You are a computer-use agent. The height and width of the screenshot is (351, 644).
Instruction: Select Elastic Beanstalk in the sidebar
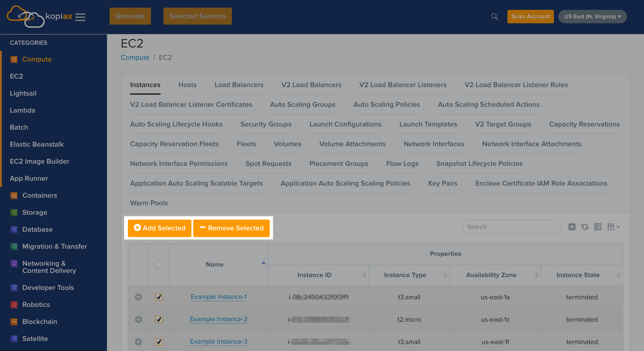coord(36,144)
